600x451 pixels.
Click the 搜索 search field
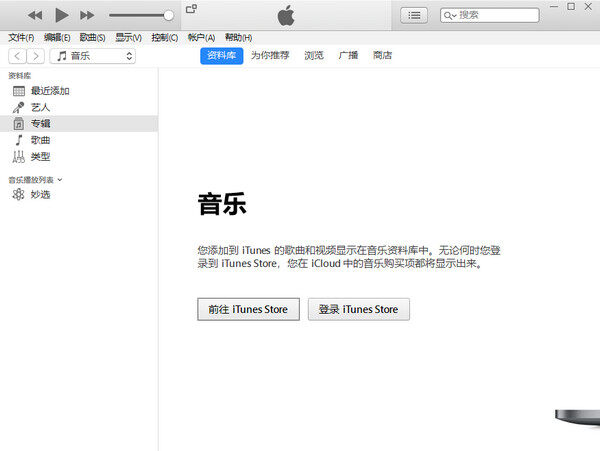(489, 15)
